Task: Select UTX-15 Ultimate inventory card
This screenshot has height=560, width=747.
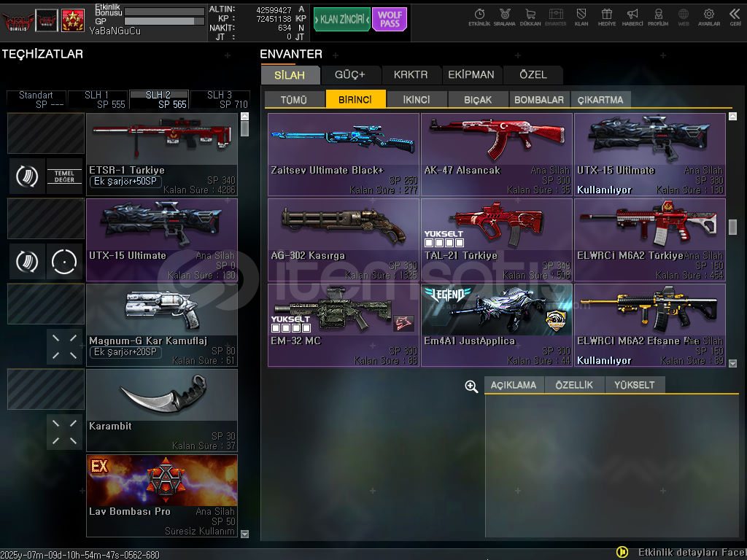Action: 650,155
